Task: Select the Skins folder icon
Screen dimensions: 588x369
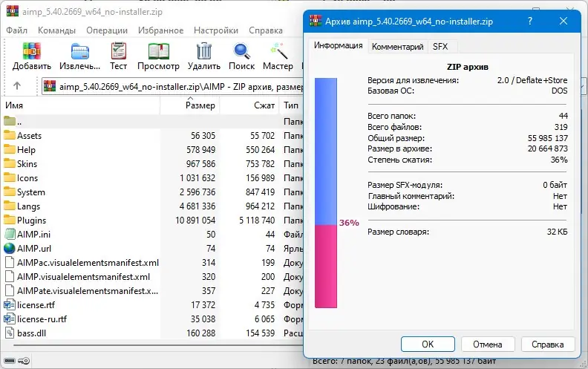Action: point(10,163)
